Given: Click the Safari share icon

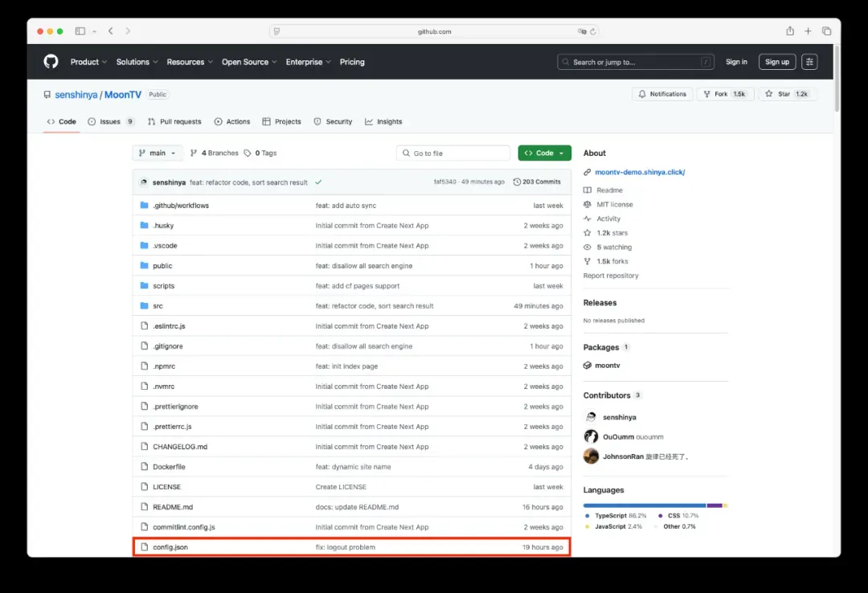Looking at the screenshot, I should pos(790,31).
